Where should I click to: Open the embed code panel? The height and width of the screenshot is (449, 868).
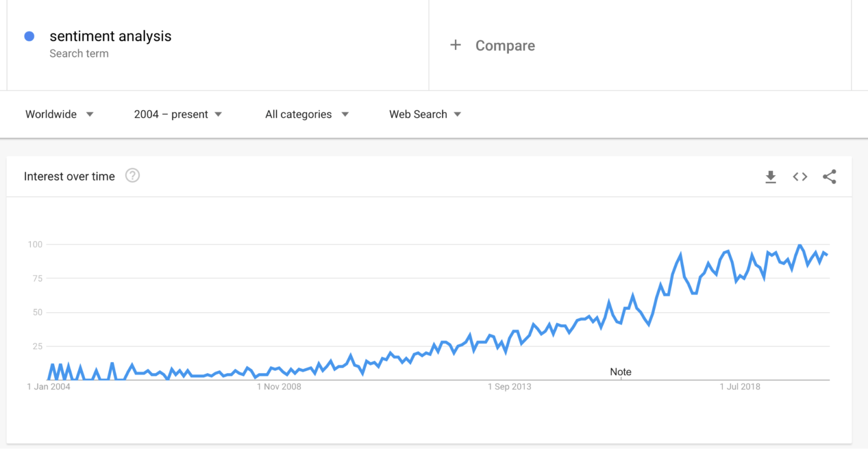[799, 176]
